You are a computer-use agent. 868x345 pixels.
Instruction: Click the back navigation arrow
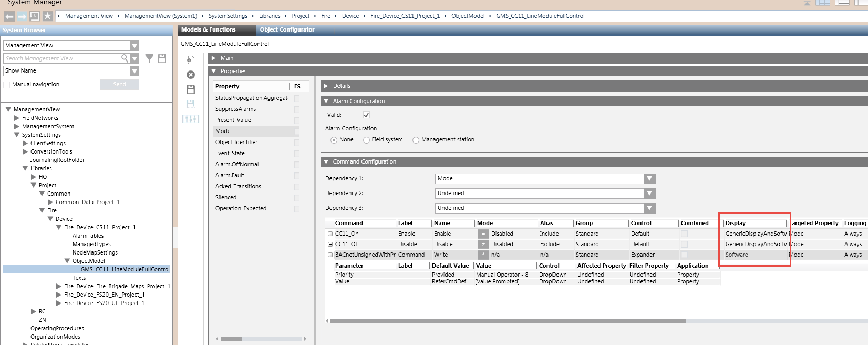9,16
